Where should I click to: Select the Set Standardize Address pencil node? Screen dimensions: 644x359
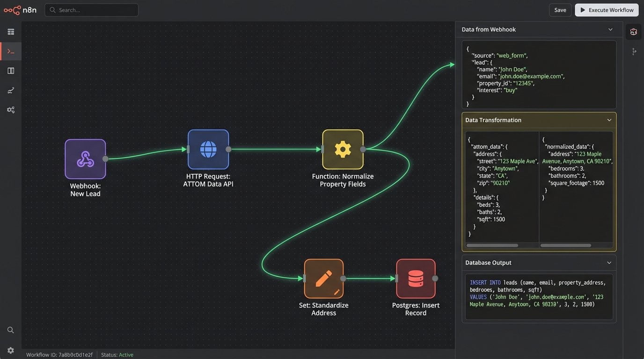click(323, 279)
